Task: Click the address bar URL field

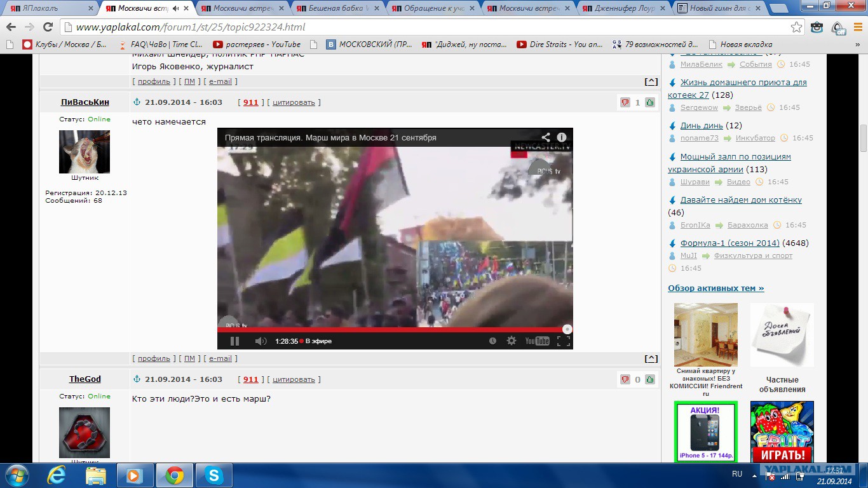Action: pos(432,27)
